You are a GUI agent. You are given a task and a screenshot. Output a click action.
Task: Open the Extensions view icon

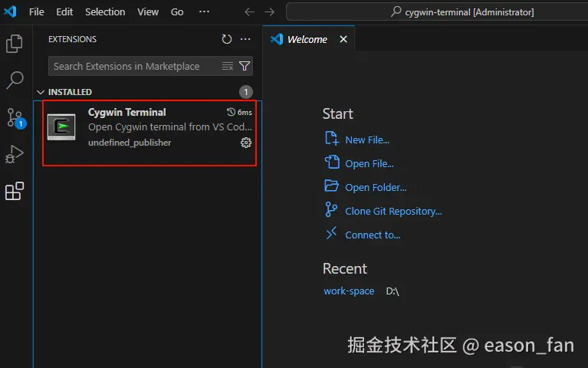tap(15, 191)
